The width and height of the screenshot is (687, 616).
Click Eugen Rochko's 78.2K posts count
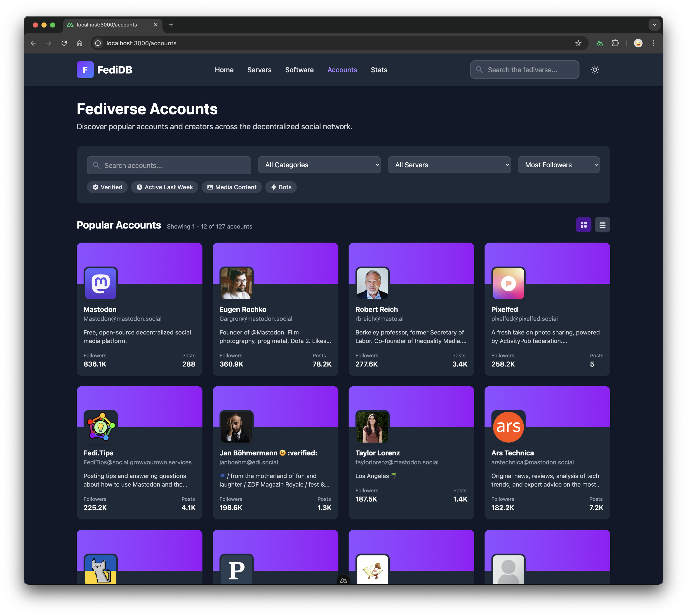[x=322, y=364]
